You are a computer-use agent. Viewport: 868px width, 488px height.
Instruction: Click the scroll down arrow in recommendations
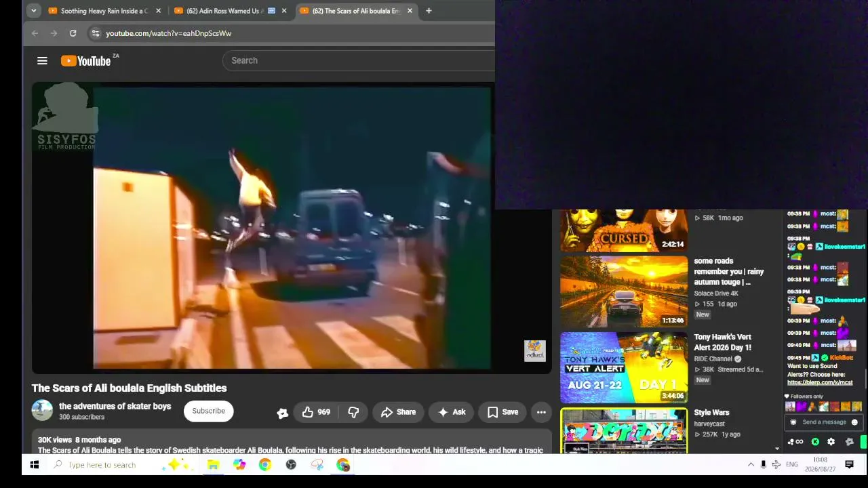tap(777, 449)
